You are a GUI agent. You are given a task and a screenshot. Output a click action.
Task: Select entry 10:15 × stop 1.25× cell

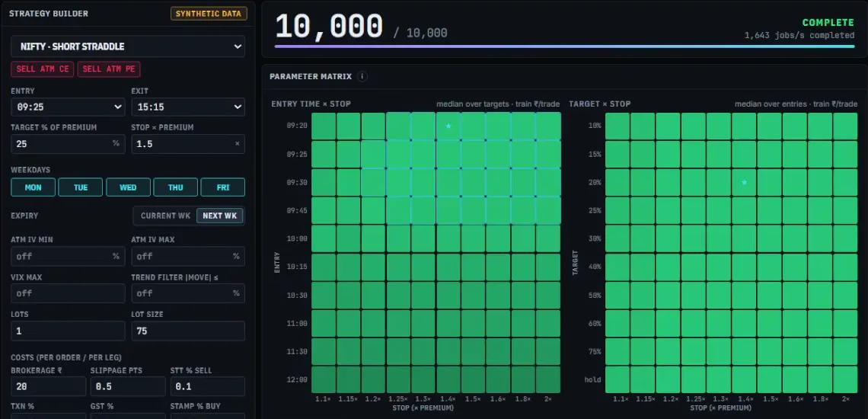pos(398,267)
